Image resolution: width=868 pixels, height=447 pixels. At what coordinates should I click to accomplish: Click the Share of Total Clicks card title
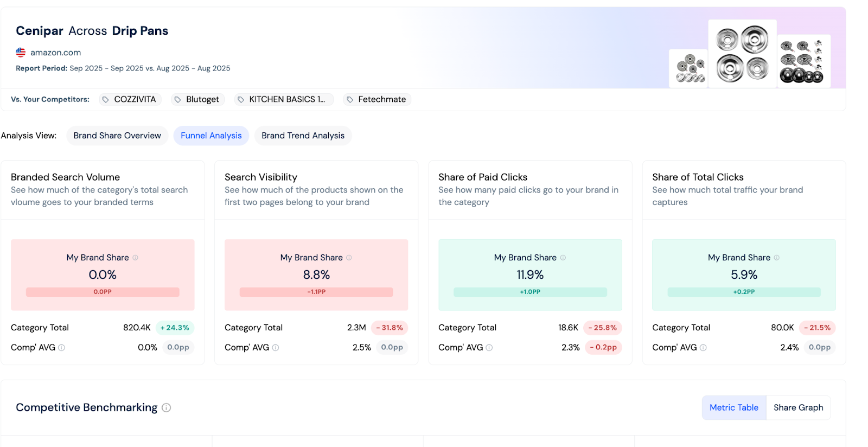(x=698, y=177)
